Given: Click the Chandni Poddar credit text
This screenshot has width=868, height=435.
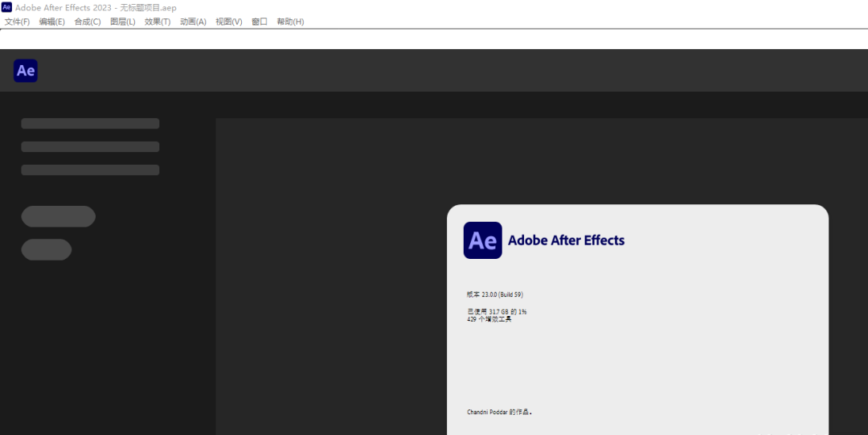Looking at the screenshot, I should point(499,412).
